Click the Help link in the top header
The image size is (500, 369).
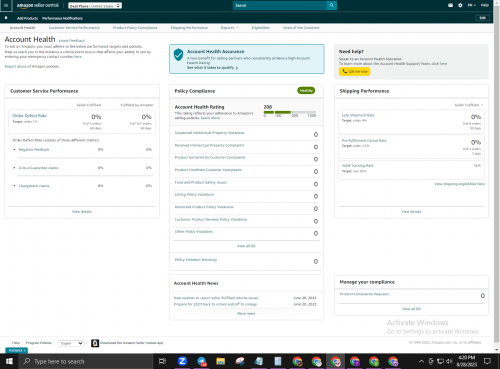click(x=485, y=5)
